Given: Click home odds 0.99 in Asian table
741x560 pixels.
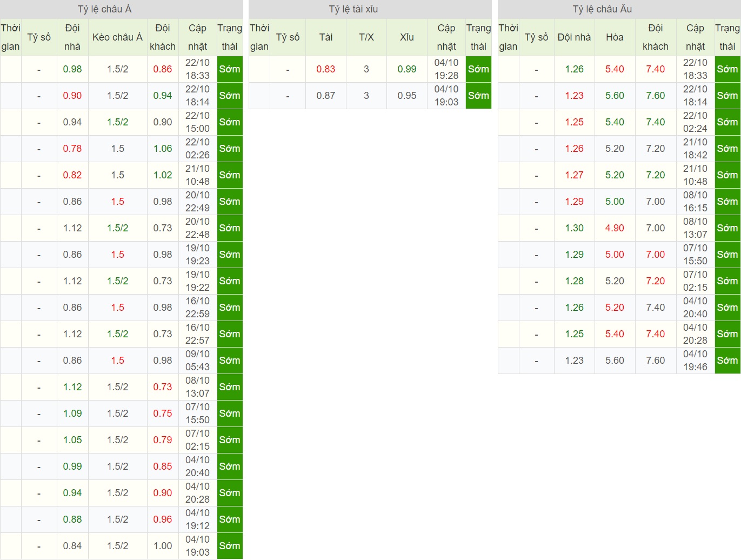Looking at the screenshot, I should 72,466.
